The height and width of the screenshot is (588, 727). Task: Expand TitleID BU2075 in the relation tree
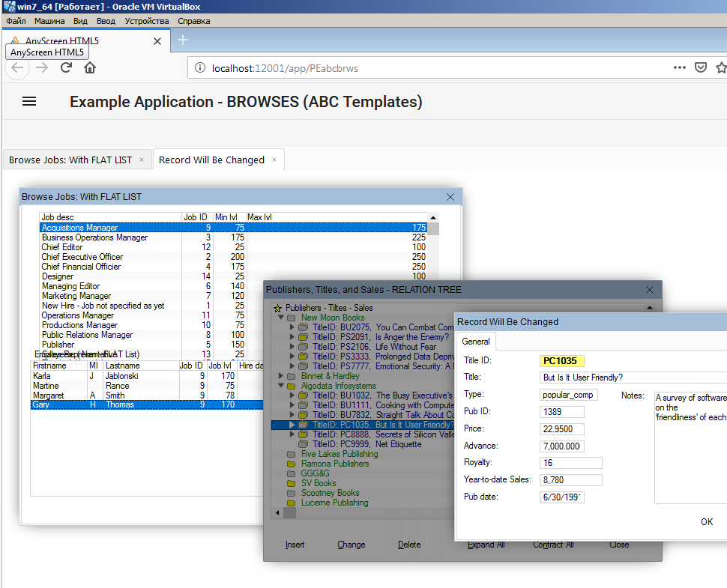pyautogui.click(x=292, y=327)
